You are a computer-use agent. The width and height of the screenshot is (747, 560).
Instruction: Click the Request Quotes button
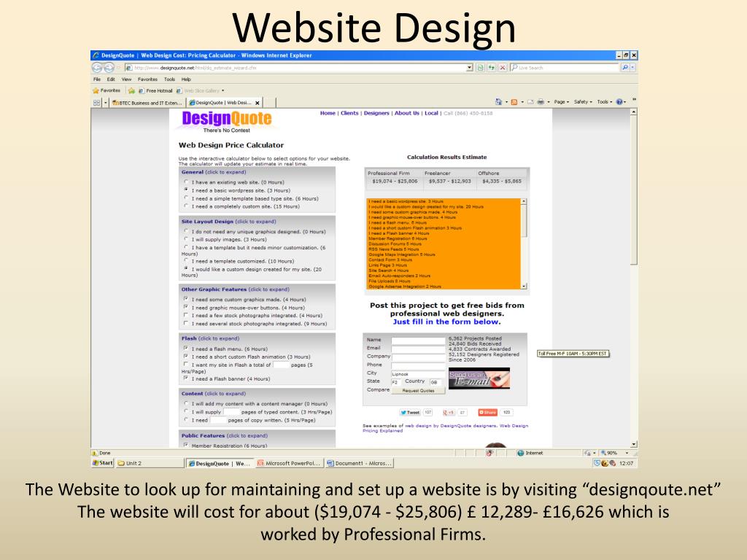pos(418,391)
